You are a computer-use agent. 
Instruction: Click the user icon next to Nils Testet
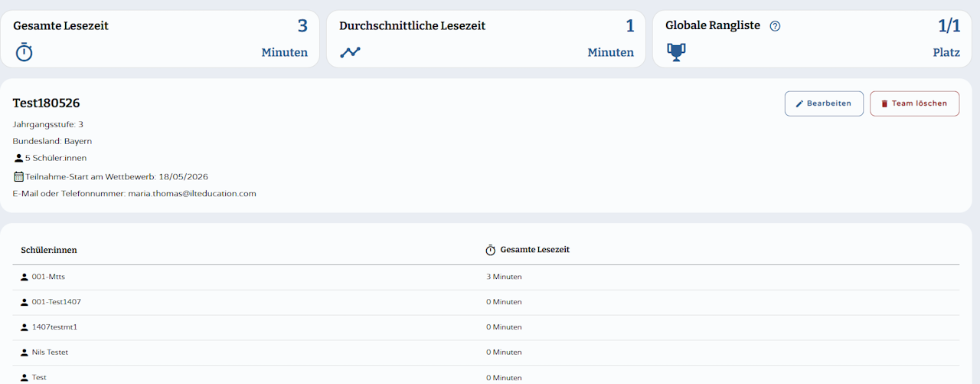24,353
